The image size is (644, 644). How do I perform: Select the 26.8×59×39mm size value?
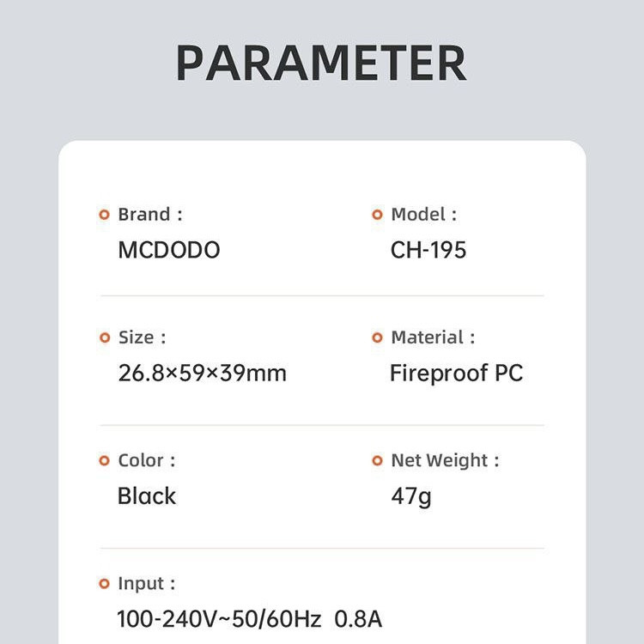coord(202,373)
